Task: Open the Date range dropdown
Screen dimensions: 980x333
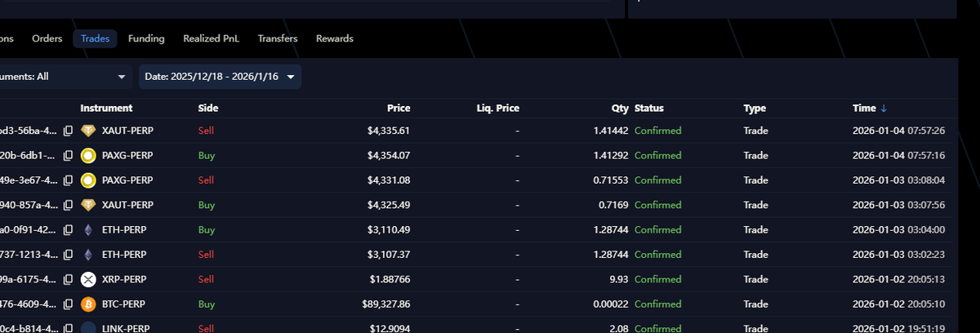Action: click(x=220, y=77)
